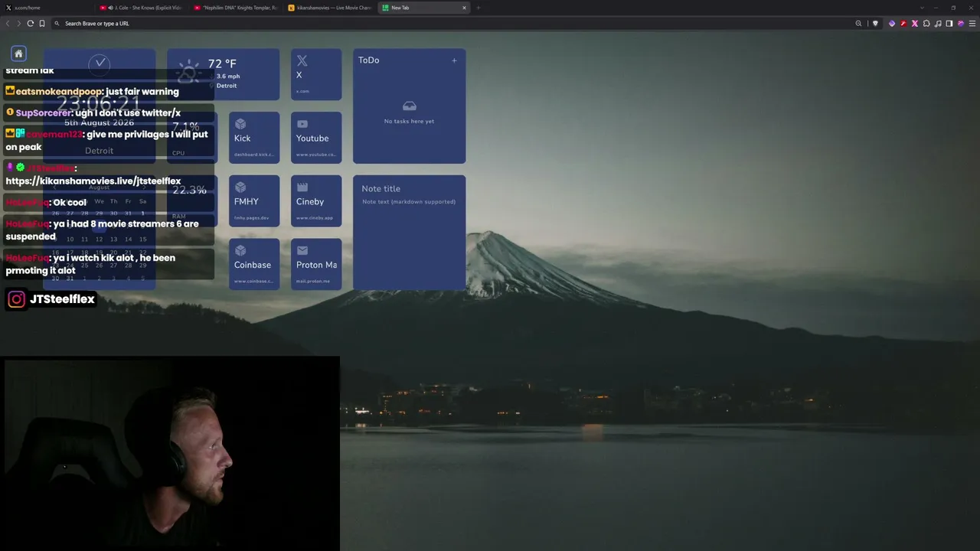980x551 pixels.
Task: Open the X shortcut tile
Action: tap(316, 74)
